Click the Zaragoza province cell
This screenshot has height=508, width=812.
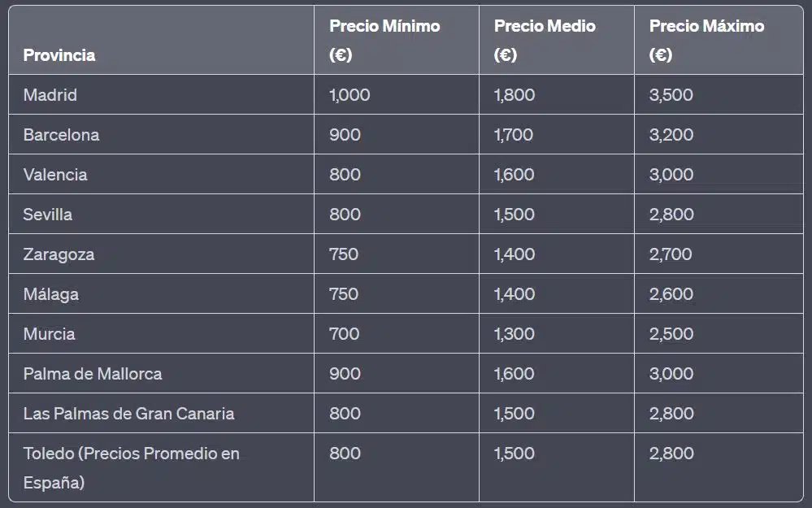coord(59,254)
